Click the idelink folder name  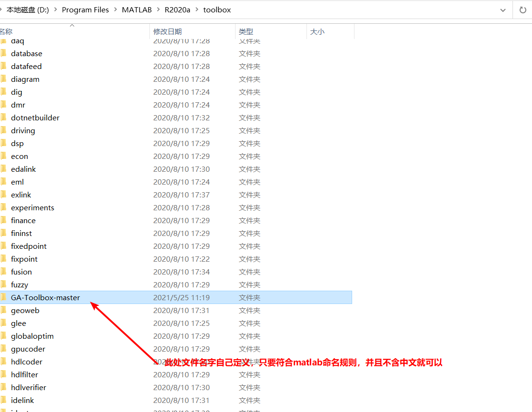pos(22,401)
